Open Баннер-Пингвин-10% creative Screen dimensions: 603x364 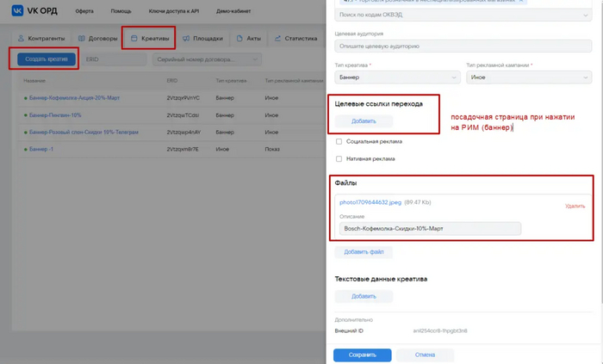tap(55, 115)
